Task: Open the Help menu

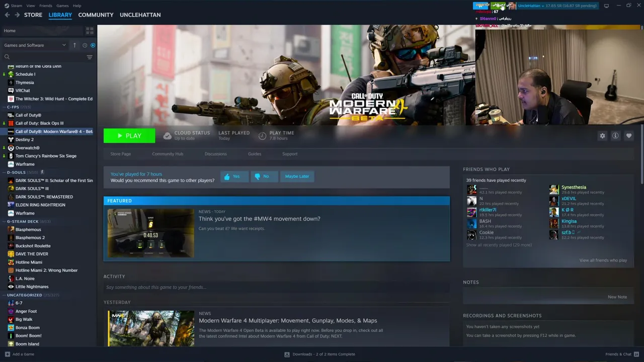Action: 77,6
